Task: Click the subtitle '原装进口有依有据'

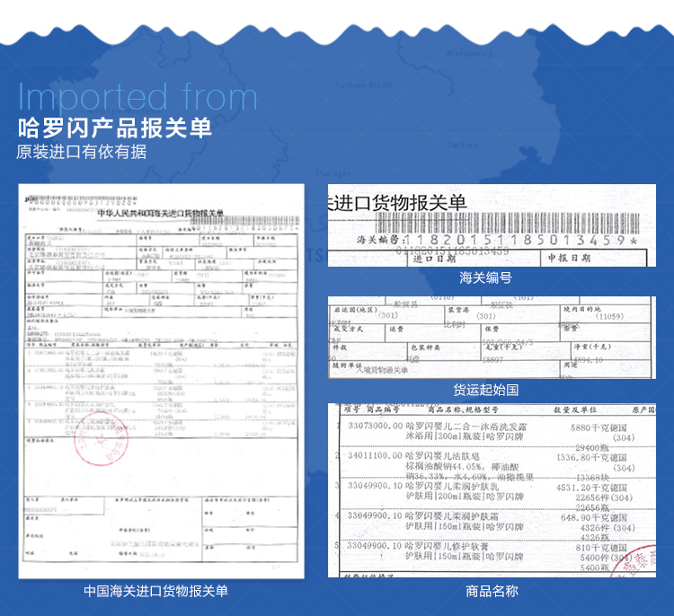Action: 82,152
